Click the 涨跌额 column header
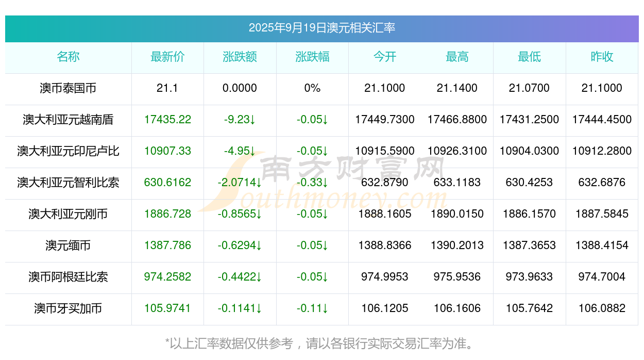 coord(240,57)
